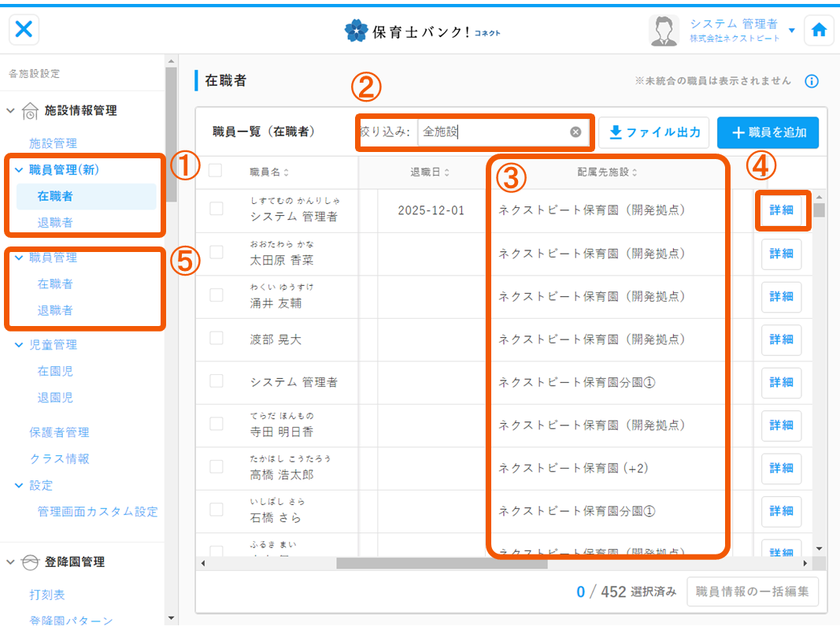
Task: Collapse the 児童管理 sidebar section
Action: pyautogui.click(x=19, y=345)
